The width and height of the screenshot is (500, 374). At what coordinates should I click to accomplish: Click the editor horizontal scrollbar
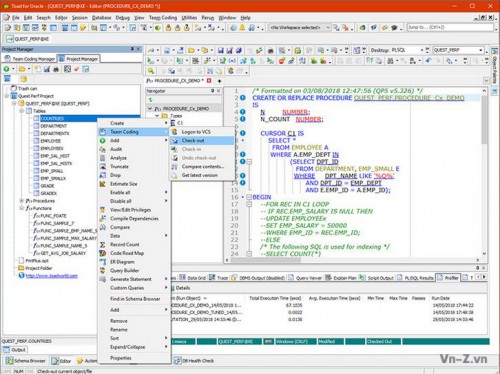(353, 260)
